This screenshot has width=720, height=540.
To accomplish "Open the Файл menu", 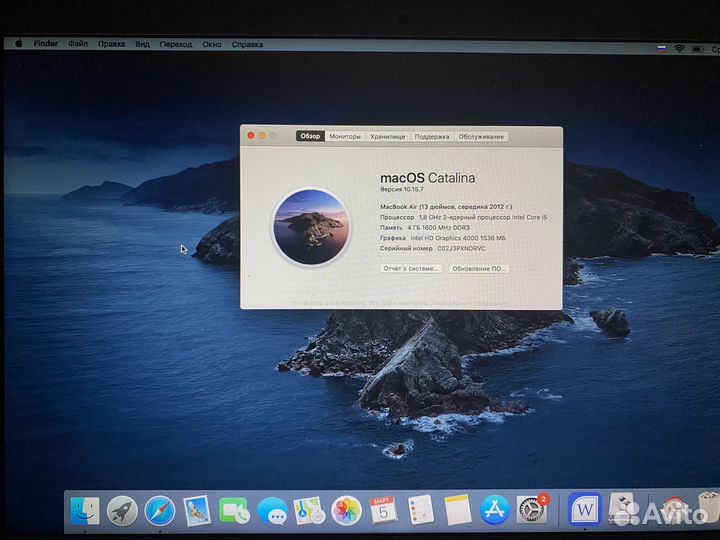I will (x=78, y=44).
